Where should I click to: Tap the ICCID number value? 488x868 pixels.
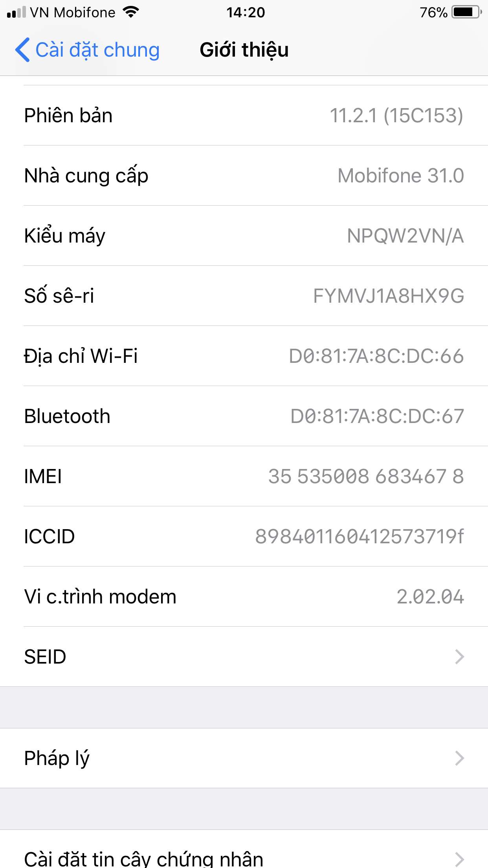click(x=359, y=537)
